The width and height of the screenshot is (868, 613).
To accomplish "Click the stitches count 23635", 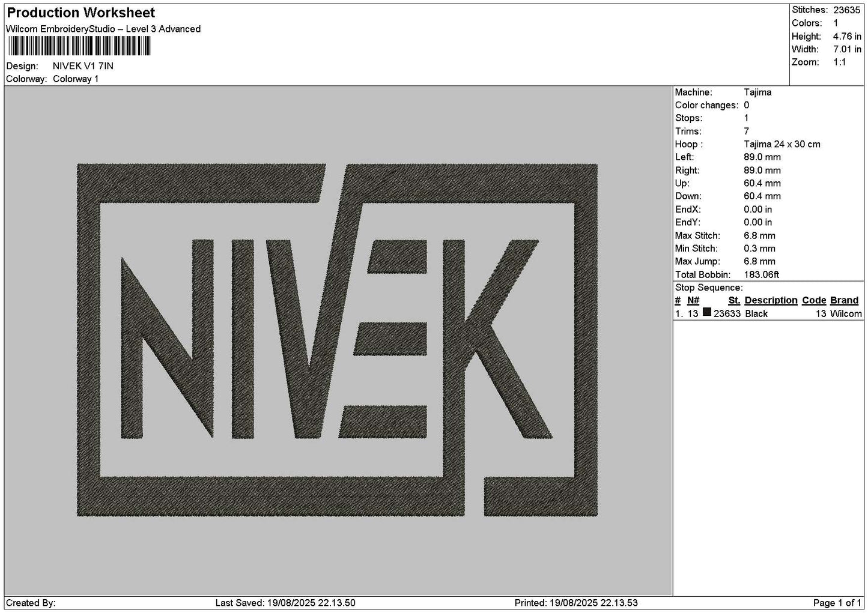I will pyautogui.click(x=847, y=10).
